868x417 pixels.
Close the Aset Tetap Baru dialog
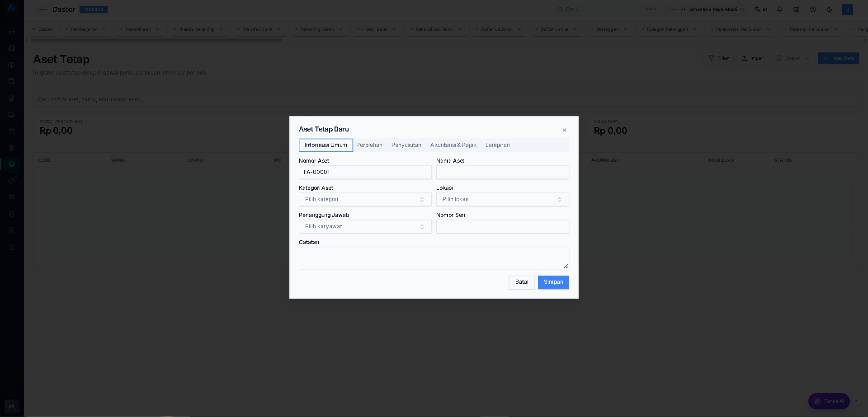(564, 130)
